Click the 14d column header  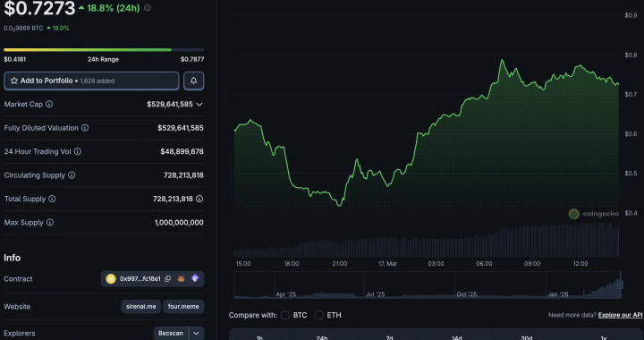457,337
